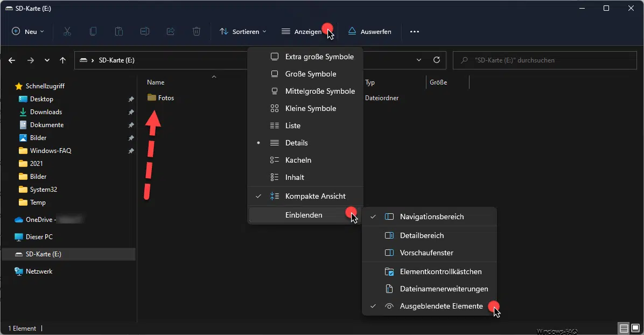Select Große Symbole view
The width and height of the screenshot is (644, 335).
tap(305, 74)
